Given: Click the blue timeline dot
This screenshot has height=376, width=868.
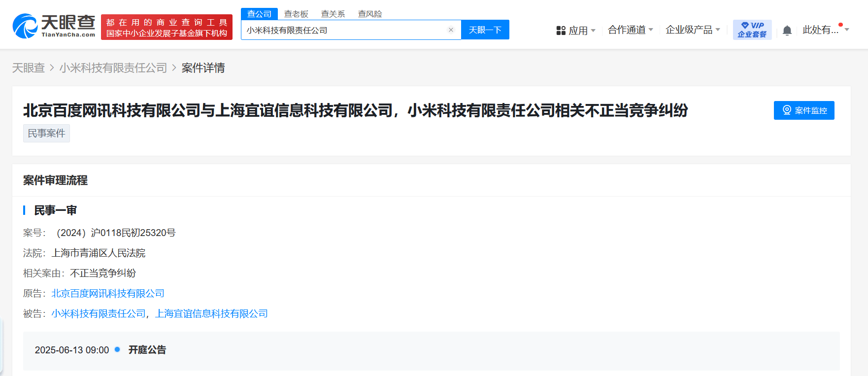Looking at the screenshot, I should tap(117, 349).
